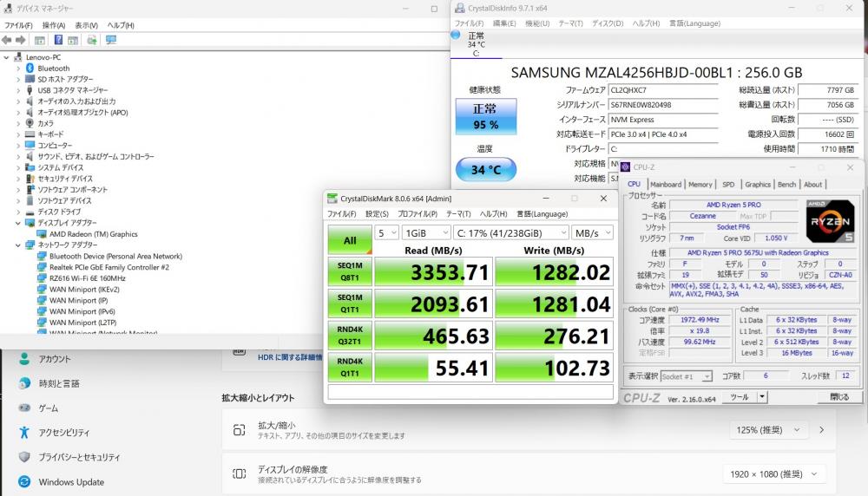Image resolution: width=868 pixels, height=496 pixels.
Task: Click the webcam icon beside カメラ
Action: [30, 123]
